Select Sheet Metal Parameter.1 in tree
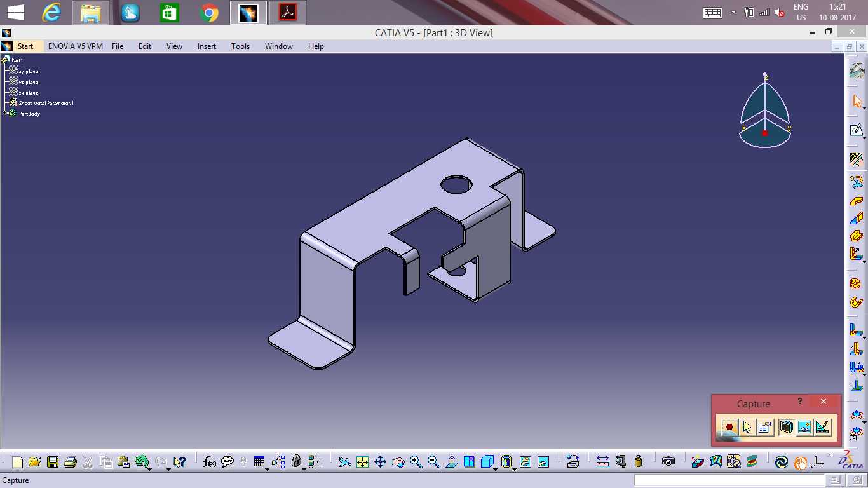 click(x=46, y=103)
